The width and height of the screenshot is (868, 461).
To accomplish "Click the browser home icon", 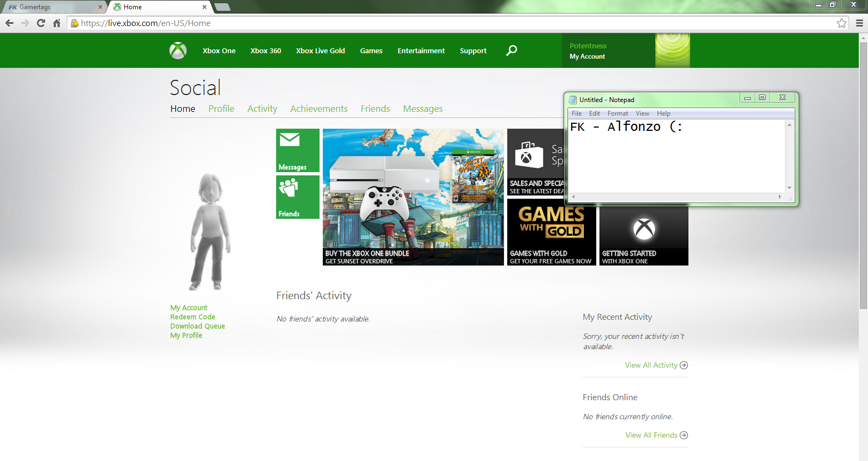I will (56, 23).
